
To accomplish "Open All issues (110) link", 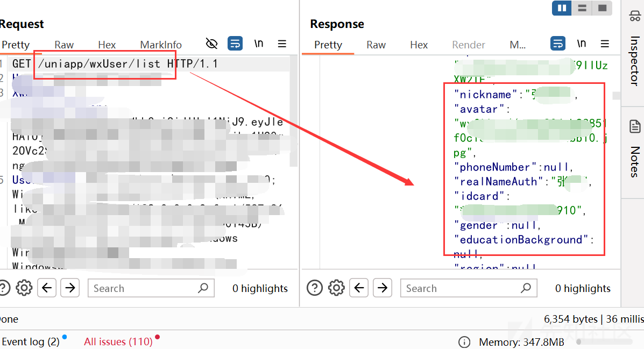I will click(118, 341).
